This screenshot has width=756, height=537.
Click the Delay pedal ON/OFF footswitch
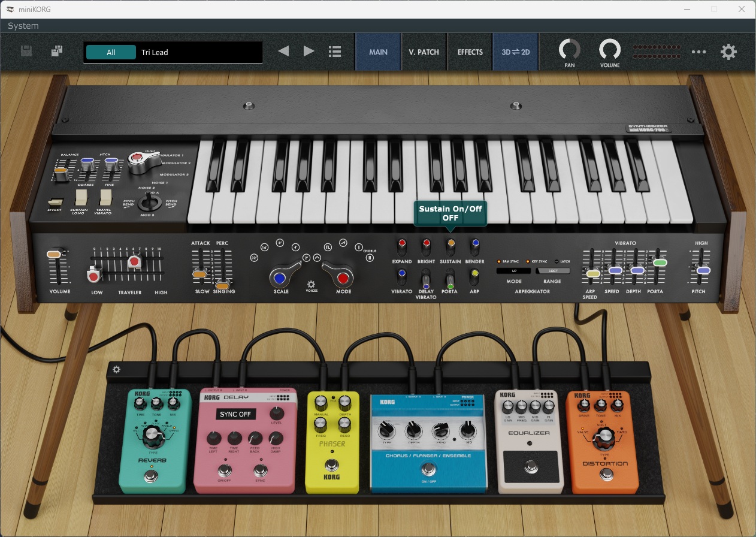point(225,470)
